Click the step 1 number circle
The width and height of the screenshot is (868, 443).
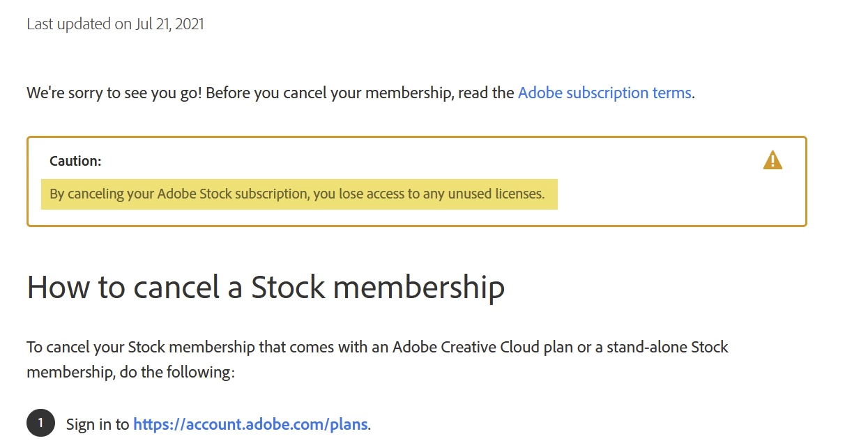click(x=40, y=423)
